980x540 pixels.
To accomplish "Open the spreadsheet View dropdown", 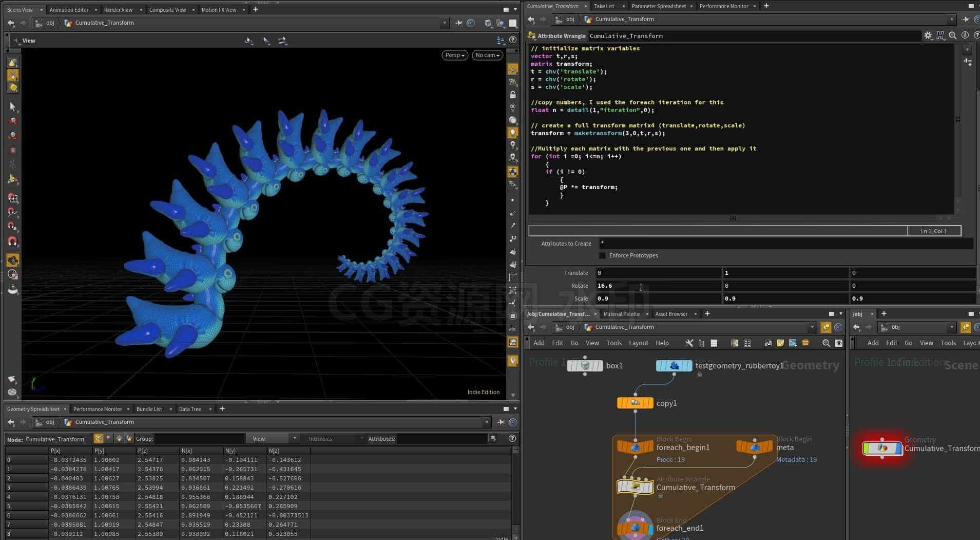I will 272,438.
